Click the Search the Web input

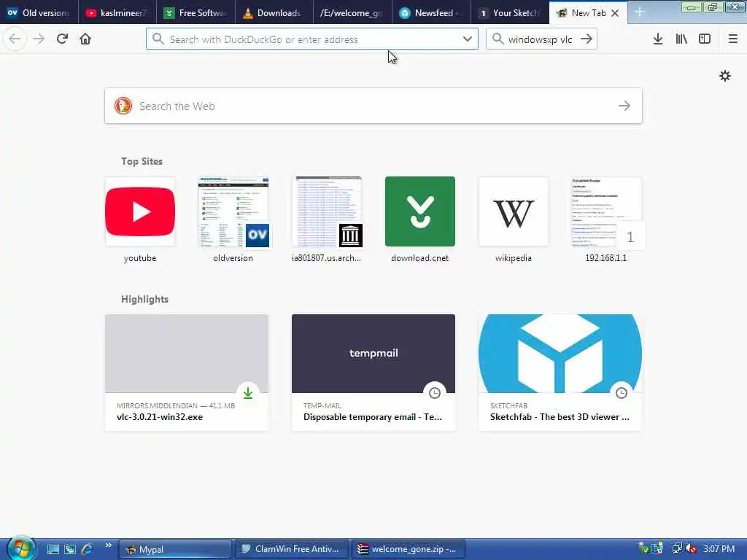pyautogui.click(x=373, y=106)
